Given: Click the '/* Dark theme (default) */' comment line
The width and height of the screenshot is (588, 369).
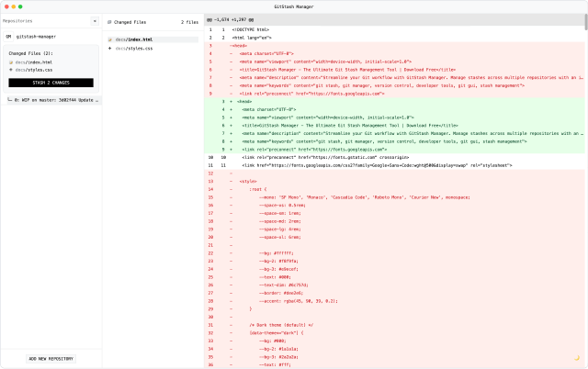Looking at the screenshot, I should coord(394,325).
